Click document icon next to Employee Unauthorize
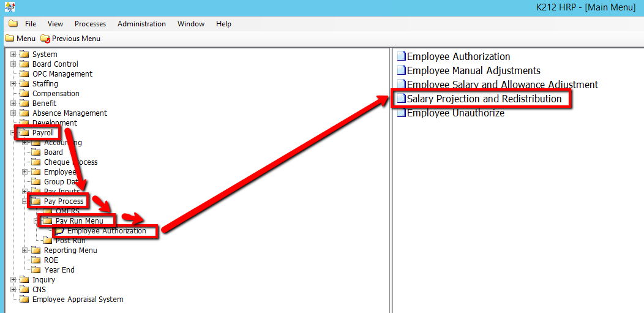The height and width of the screenshot is (313, 644). pos(401,113)
